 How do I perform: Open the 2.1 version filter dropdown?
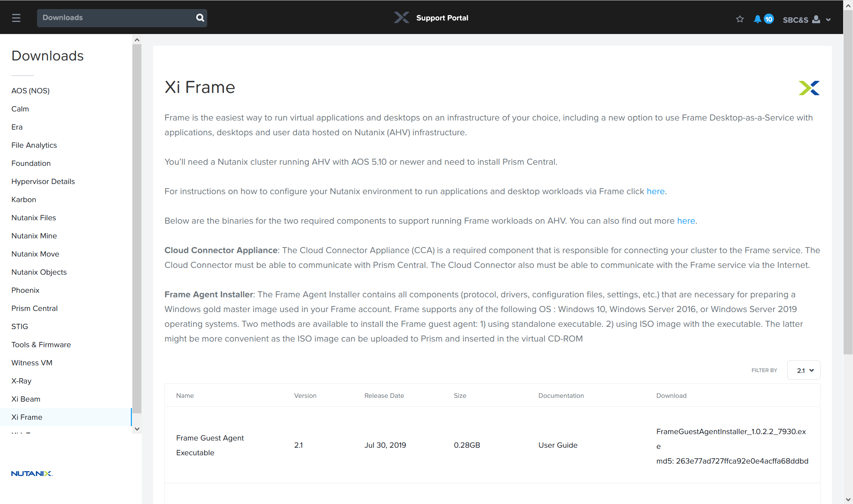coord(803,370)
